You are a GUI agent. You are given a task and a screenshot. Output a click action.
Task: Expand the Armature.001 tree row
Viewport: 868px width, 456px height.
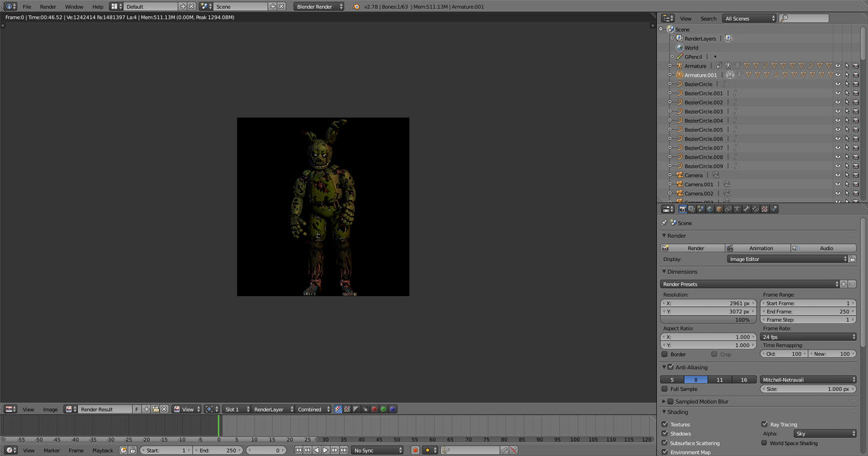(670, 75)
